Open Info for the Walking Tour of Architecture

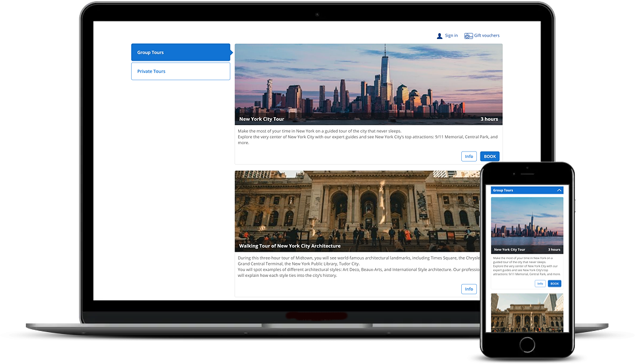click(469, 289)
